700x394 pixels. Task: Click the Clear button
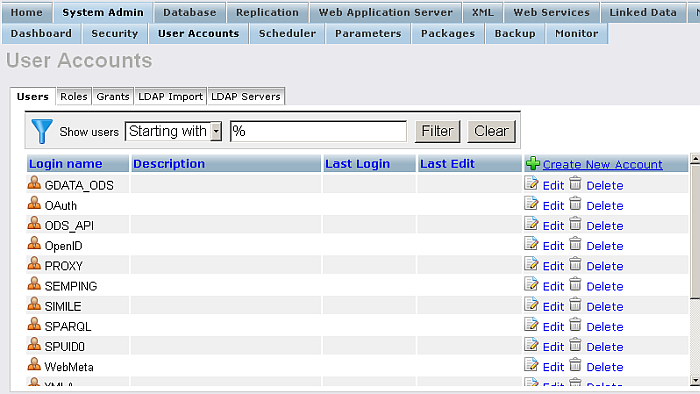[491, 131]
